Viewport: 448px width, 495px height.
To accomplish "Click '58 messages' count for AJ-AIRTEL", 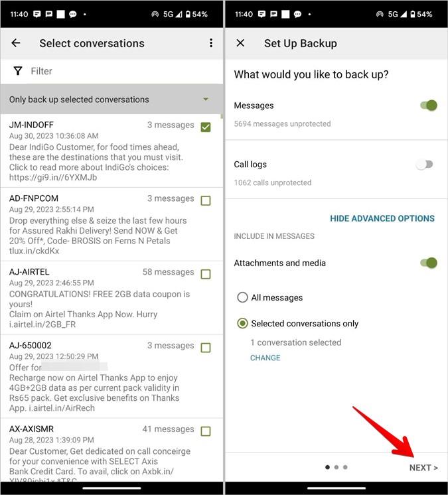I will point(169,272).
